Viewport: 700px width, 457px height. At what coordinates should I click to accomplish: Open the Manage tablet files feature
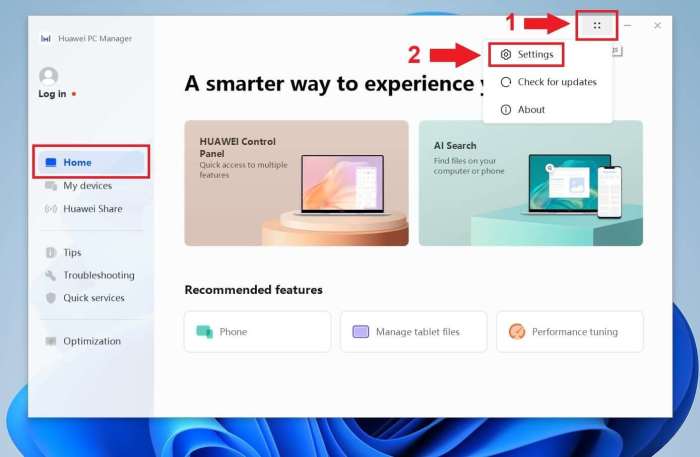(x=413, y=332)
